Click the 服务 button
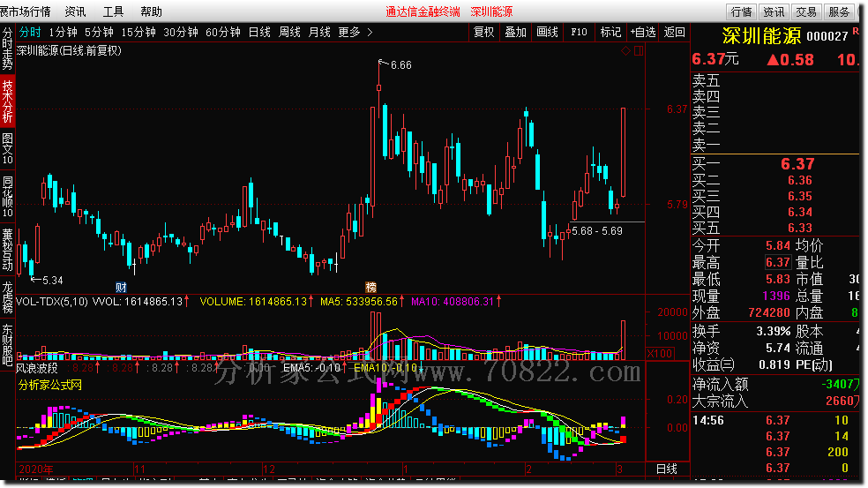 (x=839, y=11)
